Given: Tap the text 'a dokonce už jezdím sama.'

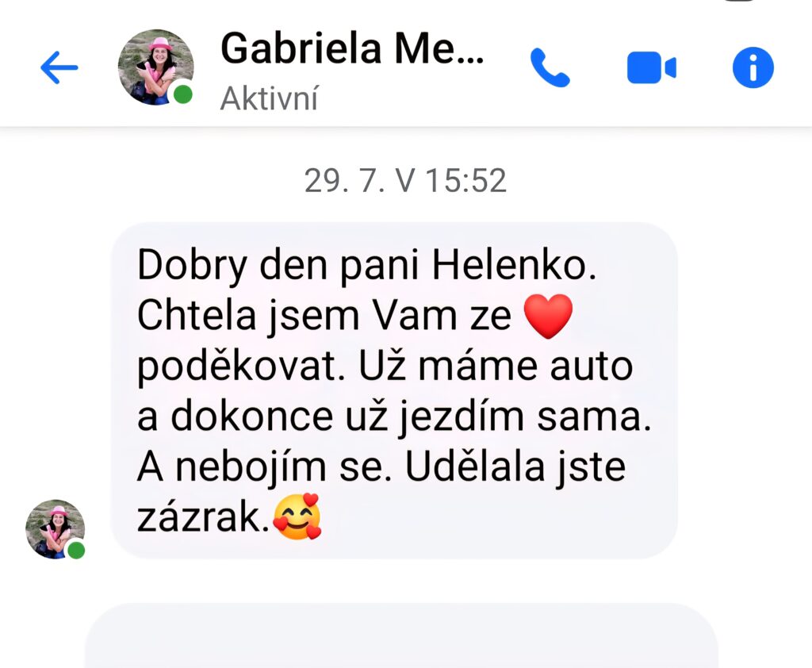Looking at the screenshot, I should [x=394, y=417].
